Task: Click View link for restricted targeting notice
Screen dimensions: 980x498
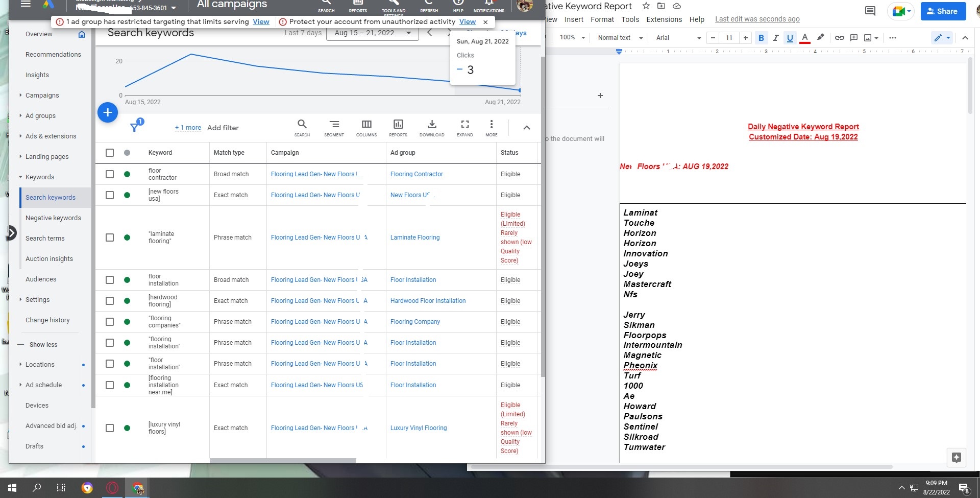Action: pos(261,21)
